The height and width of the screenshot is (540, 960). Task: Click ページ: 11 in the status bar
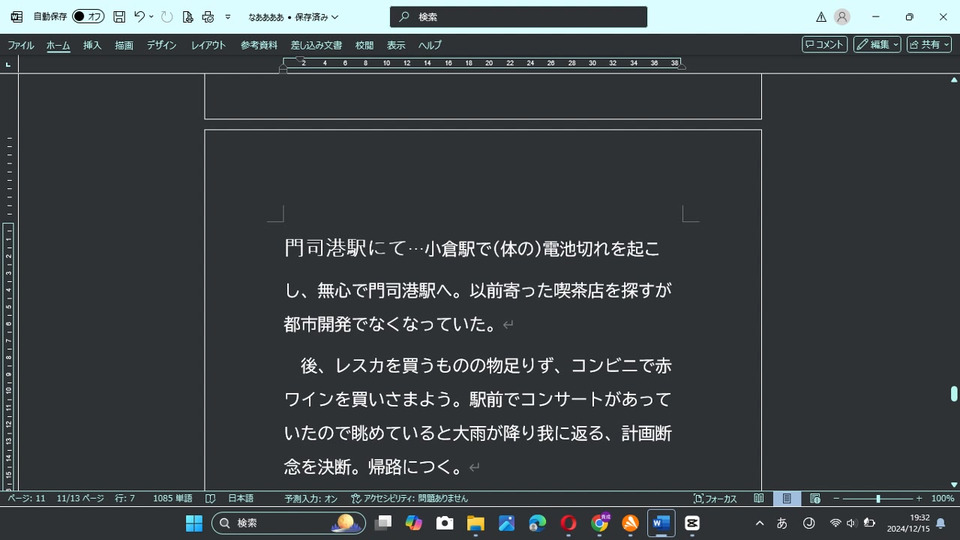[x=26, y=498]
